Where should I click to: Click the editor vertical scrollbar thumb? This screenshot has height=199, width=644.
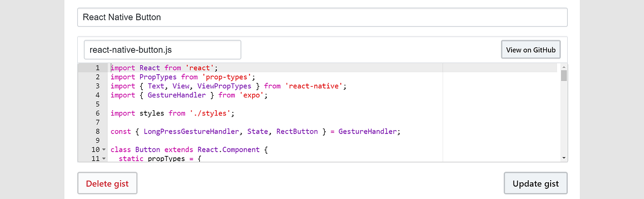click(563, 75)
